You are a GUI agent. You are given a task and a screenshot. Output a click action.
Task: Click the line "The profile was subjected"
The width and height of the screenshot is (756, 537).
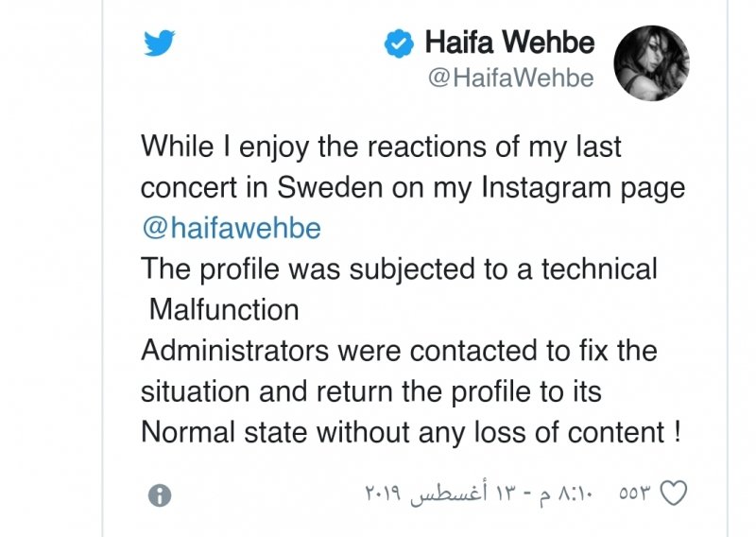tap(398, 268)
